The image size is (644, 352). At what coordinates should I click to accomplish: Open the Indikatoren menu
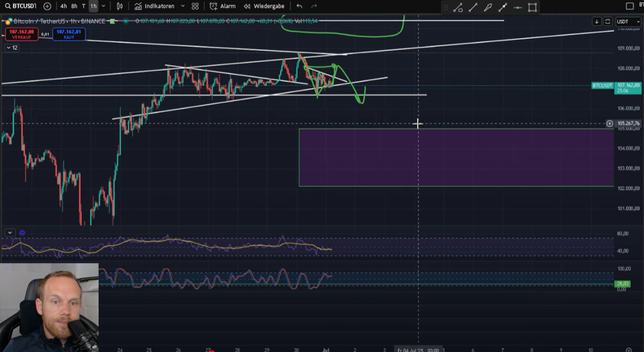tap(154, 6)
